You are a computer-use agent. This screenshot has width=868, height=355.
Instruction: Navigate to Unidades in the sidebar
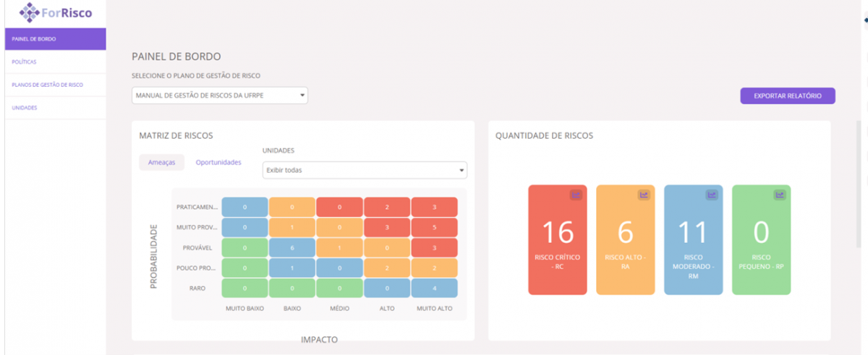pos(53,108)
